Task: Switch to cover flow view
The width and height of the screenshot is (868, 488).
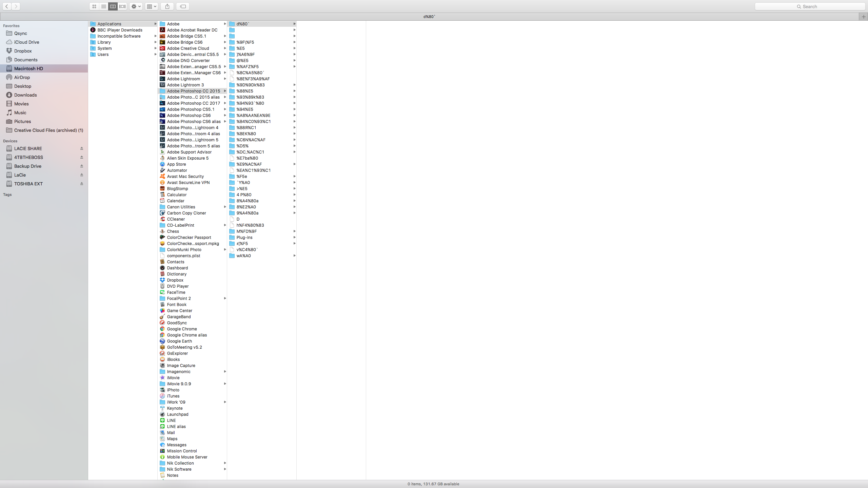Action: [x=122, y=6]
